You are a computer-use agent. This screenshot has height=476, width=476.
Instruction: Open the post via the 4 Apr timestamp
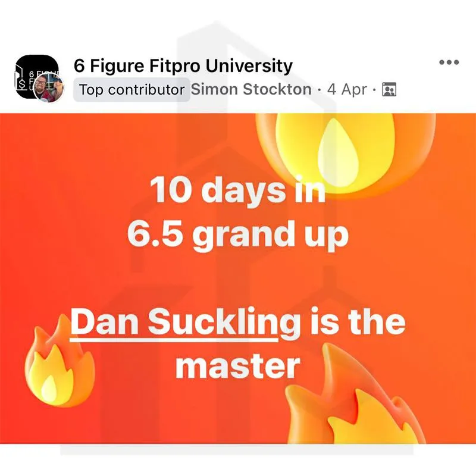[347, 89]
